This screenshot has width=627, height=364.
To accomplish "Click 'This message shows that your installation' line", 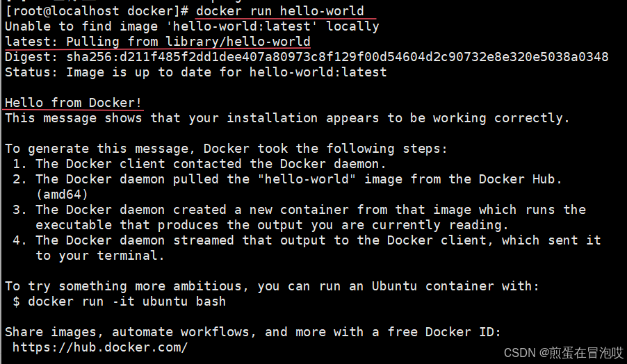I will click(x=287, y=118).
